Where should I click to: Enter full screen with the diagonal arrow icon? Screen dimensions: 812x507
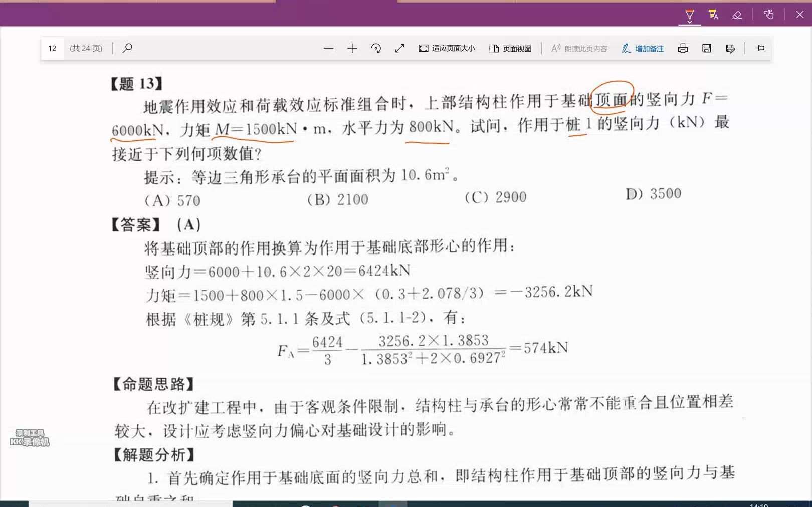399,48
